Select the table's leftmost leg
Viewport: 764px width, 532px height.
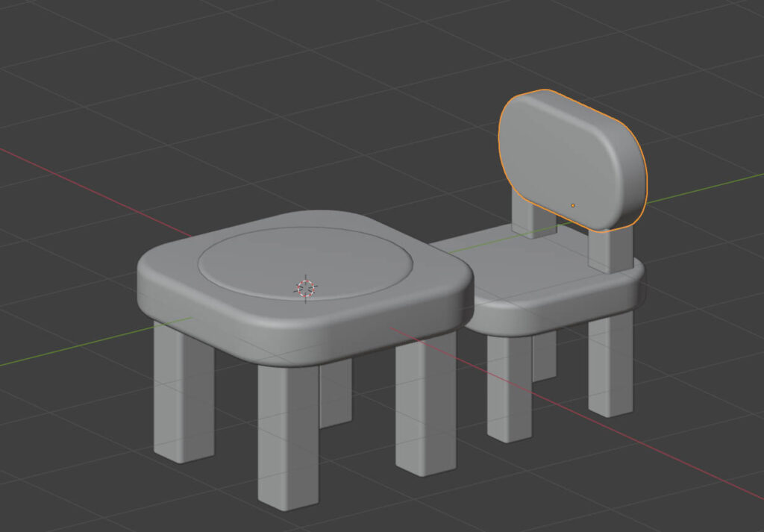[x=184, y=395]
